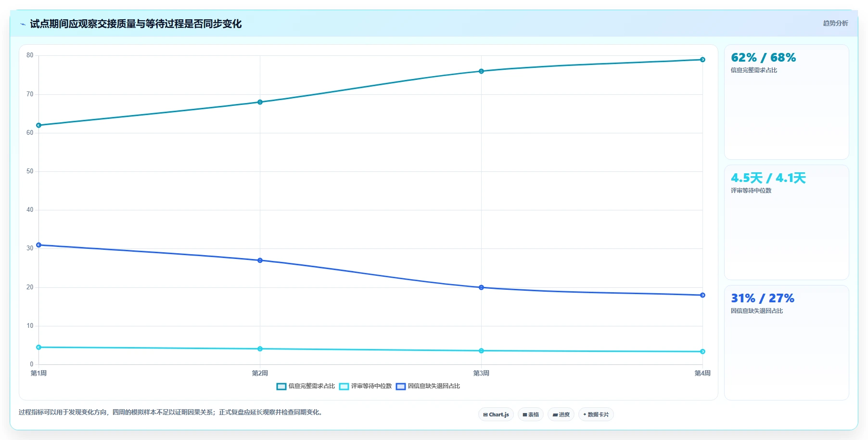Click the 第3周 x-axis label
The image size is (868, 440).
[x=481, y=373]
